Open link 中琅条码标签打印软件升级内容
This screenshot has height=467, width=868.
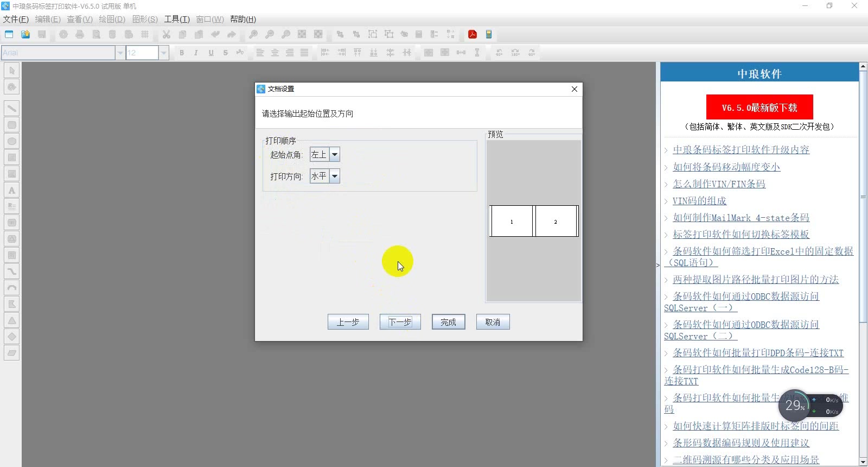pyautogui.click(x=741, y=150)
